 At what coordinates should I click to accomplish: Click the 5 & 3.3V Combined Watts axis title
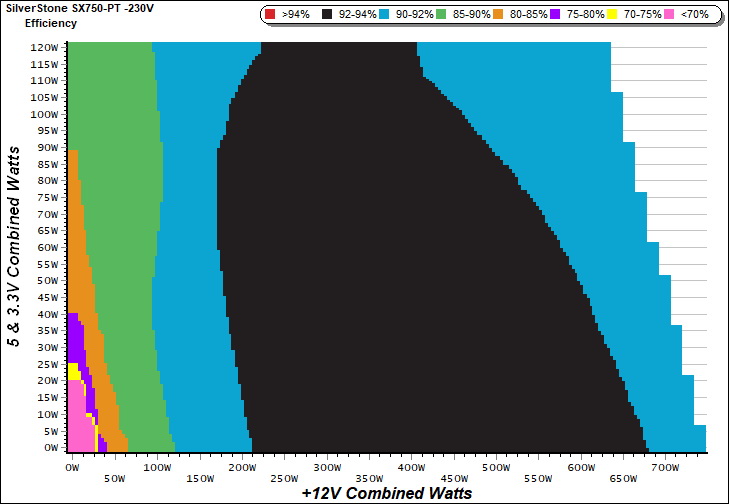click(x=14, y=246)
